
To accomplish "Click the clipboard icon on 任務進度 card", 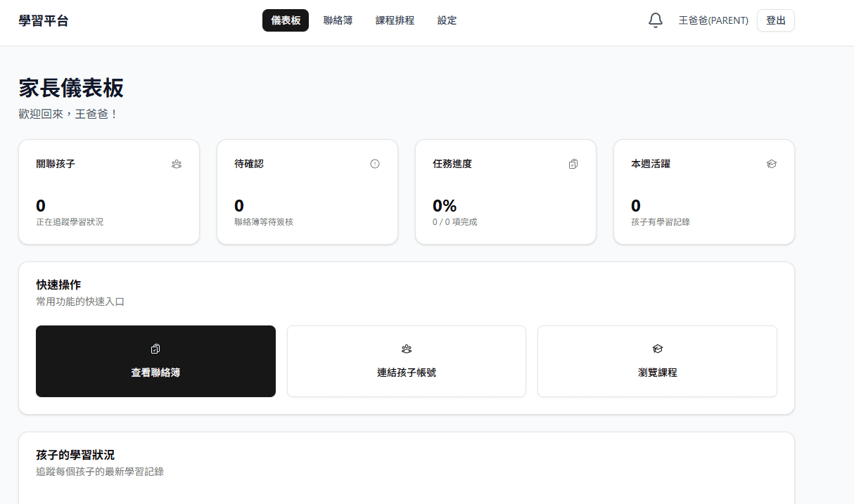I will (x=573, y=164).
